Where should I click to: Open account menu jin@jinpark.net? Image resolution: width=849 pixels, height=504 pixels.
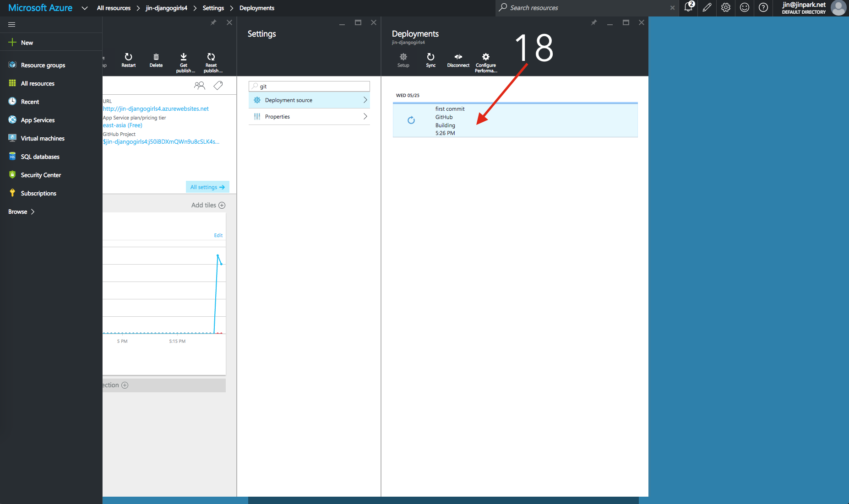[813, 8]
